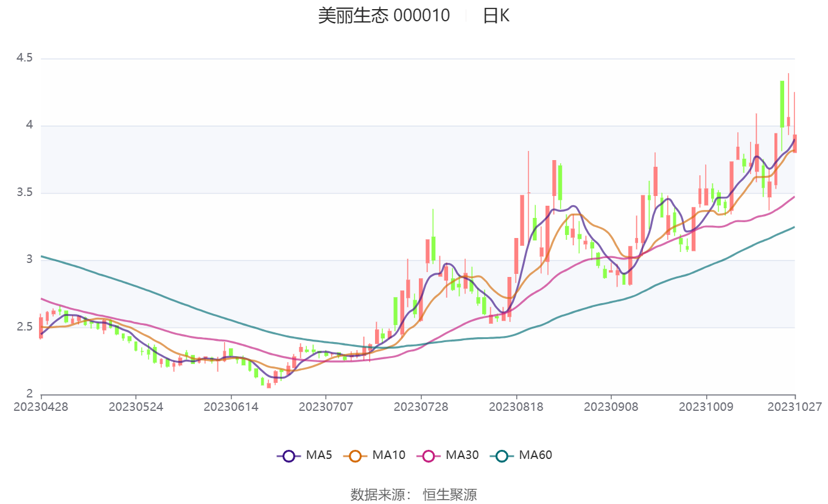Select the 20230524 x-axis date label
The width and height of the screenshot is (828, 504).
pos(136,407)
